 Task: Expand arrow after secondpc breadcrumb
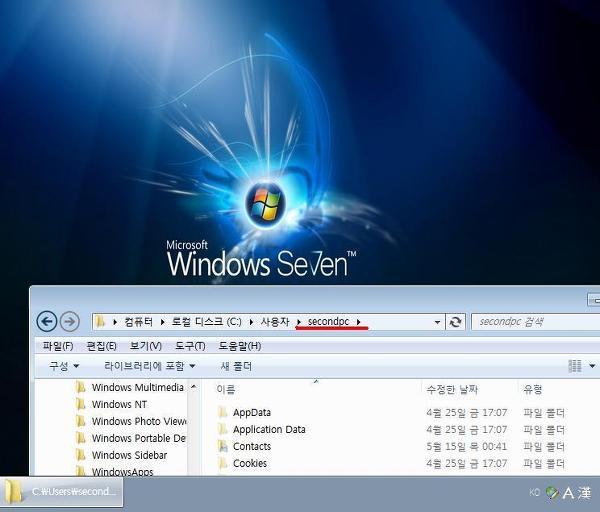click(x=359, y=322)
